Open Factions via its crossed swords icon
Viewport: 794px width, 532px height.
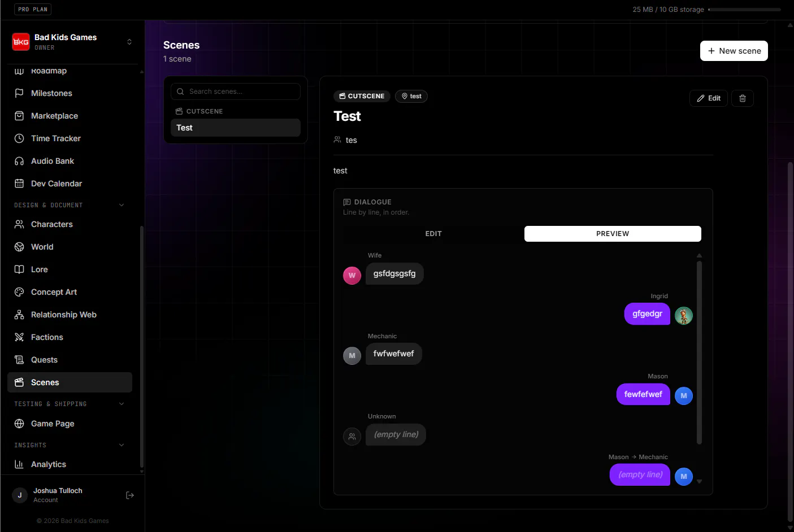19,337
